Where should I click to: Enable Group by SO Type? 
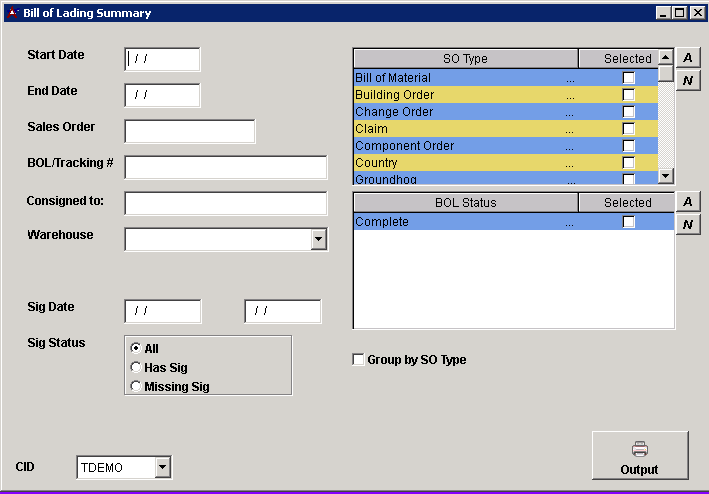click(x=359, y=360)
